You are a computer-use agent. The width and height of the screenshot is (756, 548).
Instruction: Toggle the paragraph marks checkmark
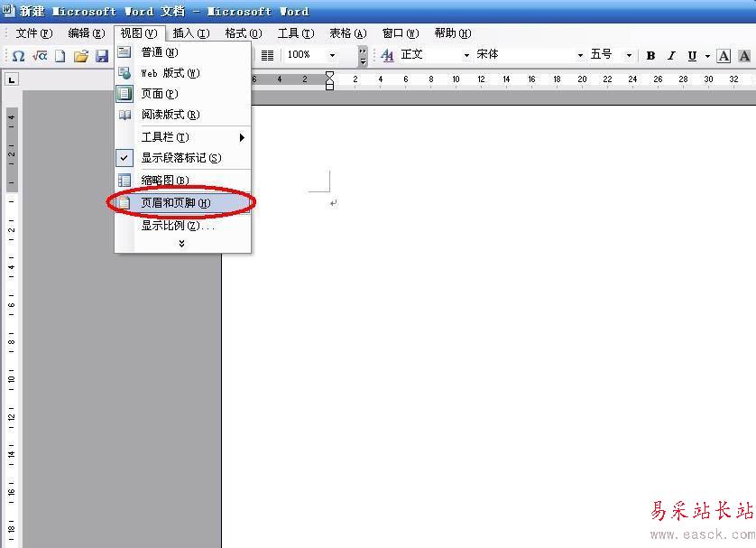[x=124, y=158]
